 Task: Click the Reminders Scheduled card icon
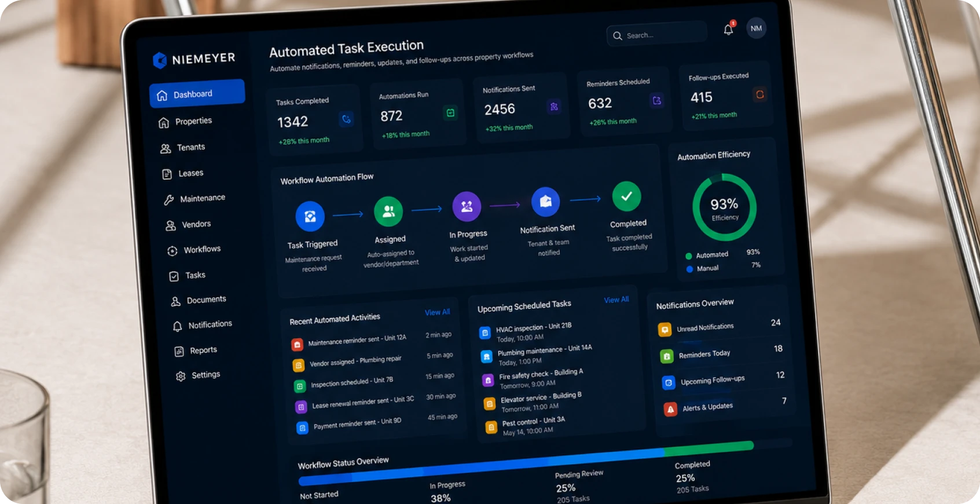click(x=656, y=100)
